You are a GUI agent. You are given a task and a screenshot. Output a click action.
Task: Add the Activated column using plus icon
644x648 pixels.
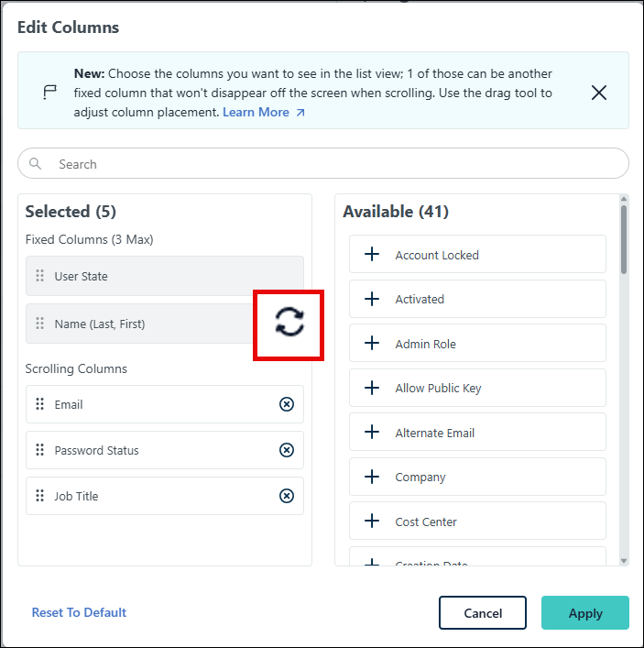pyautogui.click(x=372, y=299)
